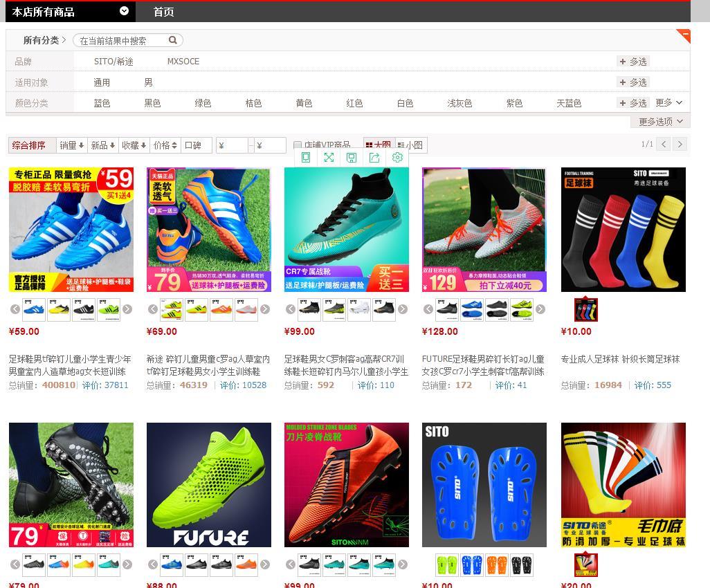
Task: Click the share icon in floating toolbar
Action: click(x=374, y=158)
